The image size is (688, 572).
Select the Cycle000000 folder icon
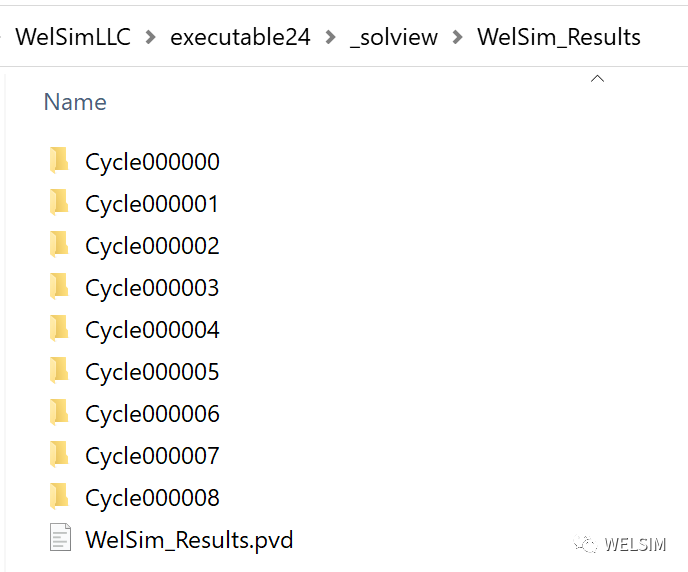click(59, 161)
